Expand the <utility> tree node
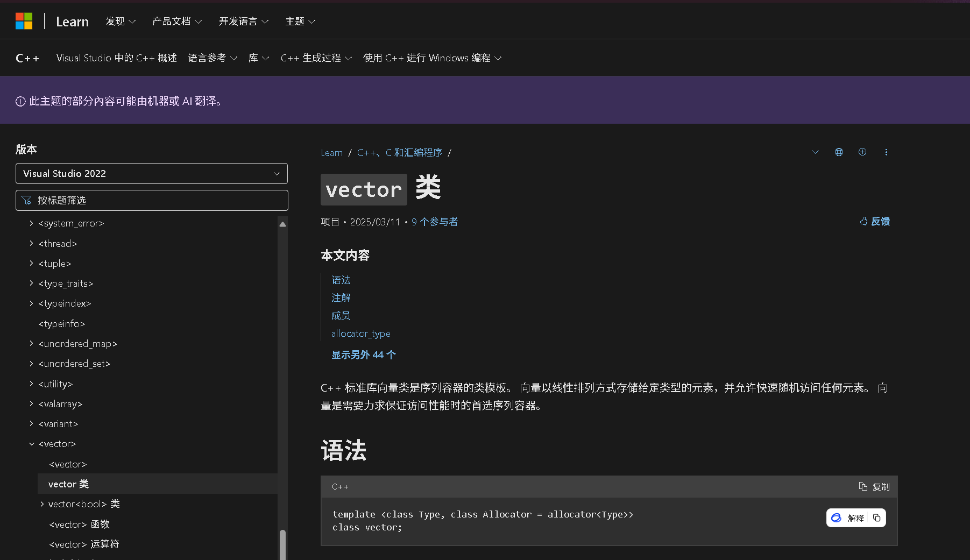This screenshot has height=560, width=970. point(31,384)
